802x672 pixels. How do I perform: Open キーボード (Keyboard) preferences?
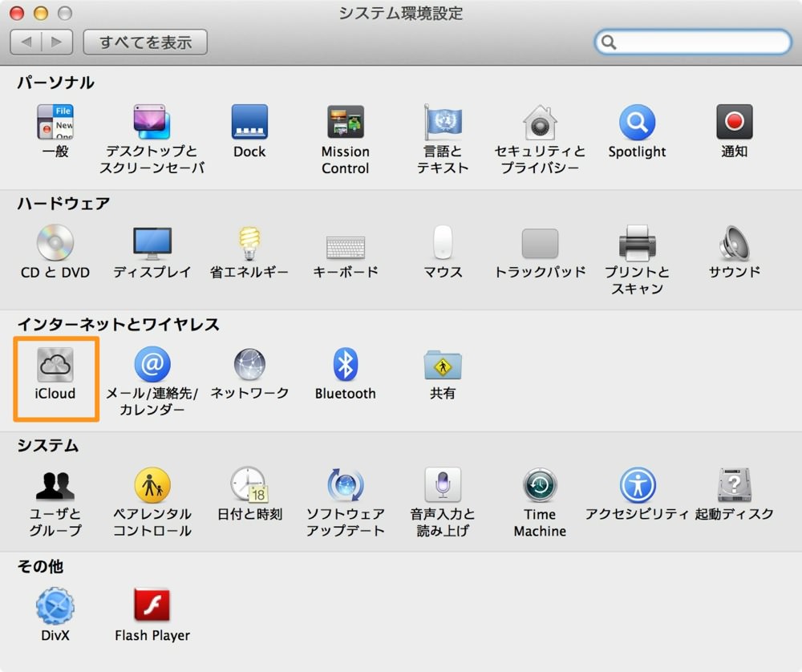tap(346, 246)
